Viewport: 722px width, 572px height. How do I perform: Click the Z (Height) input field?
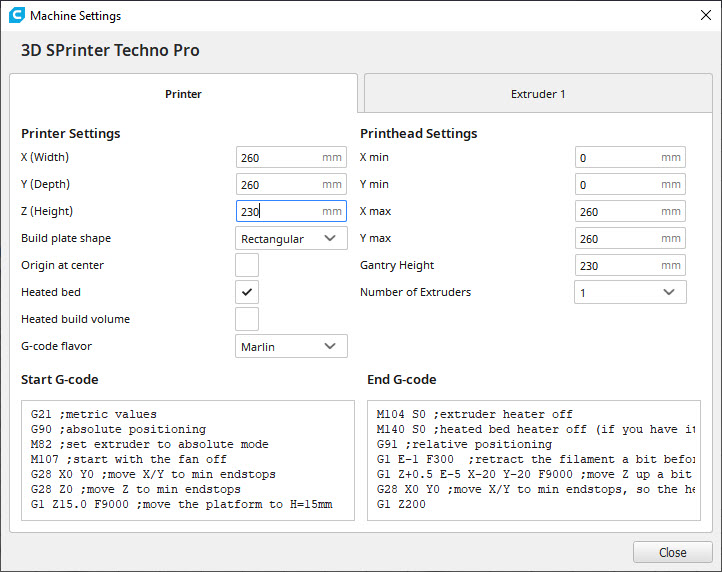pyautogui.click(x=291, y=211)
